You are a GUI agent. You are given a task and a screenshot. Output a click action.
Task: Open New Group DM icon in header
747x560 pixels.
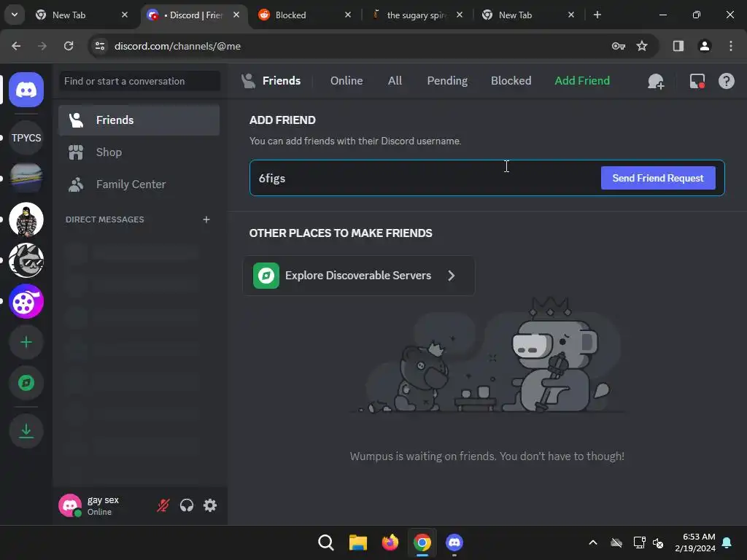(656, 82)
